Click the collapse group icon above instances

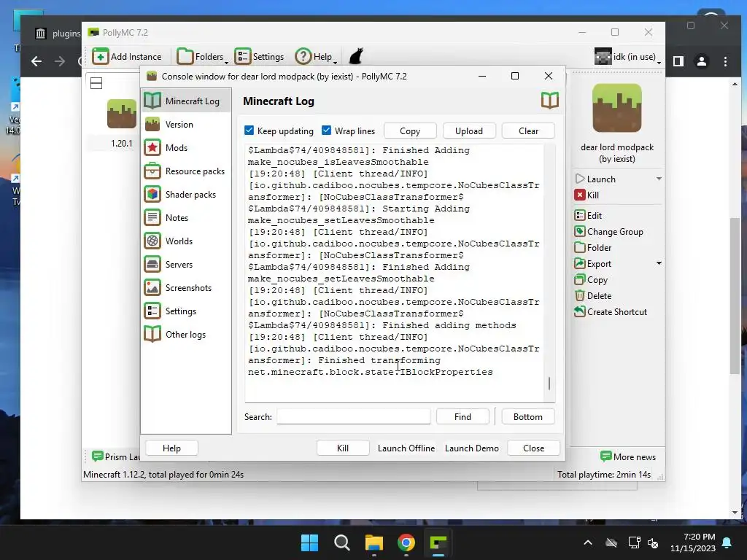point(96,83)
